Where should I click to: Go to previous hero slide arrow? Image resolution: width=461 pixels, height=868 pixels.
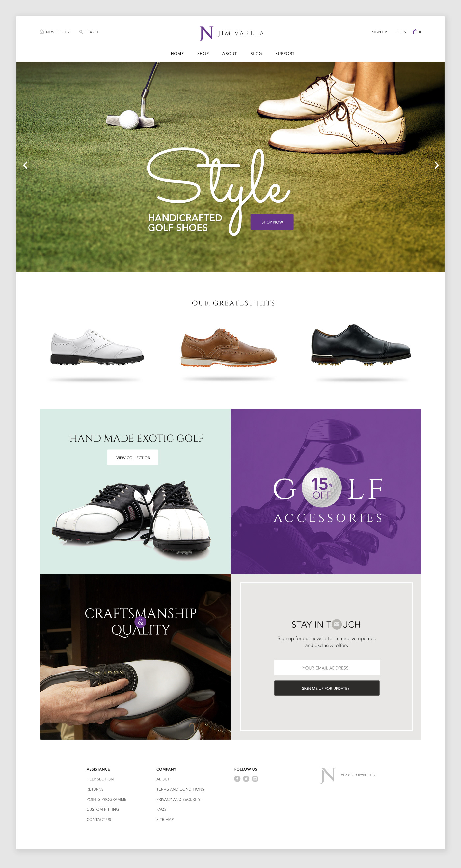click(x=25, y=165)
